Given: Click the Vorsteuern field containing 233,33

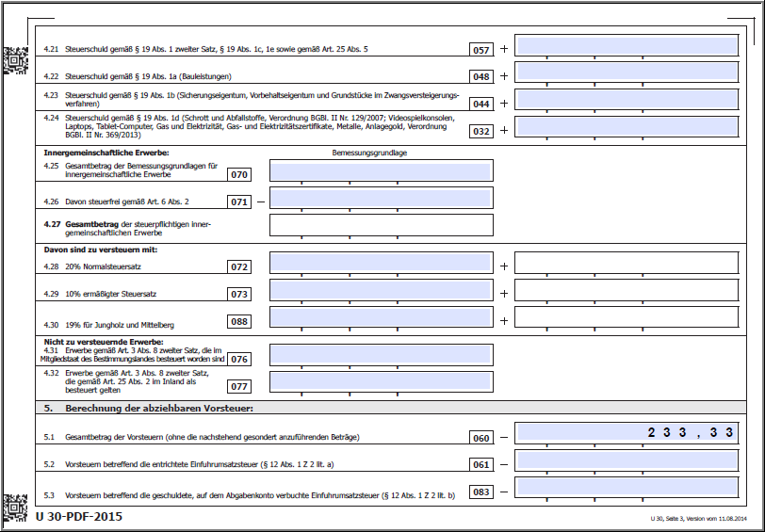Looking at the screenshot, I should (627, 433).
